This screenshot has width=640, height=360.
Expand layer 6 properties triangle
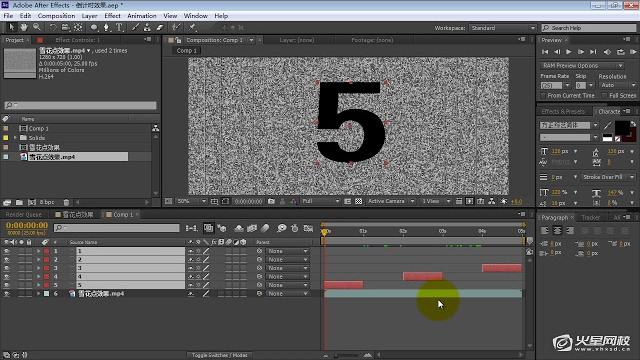click(38, 293)
